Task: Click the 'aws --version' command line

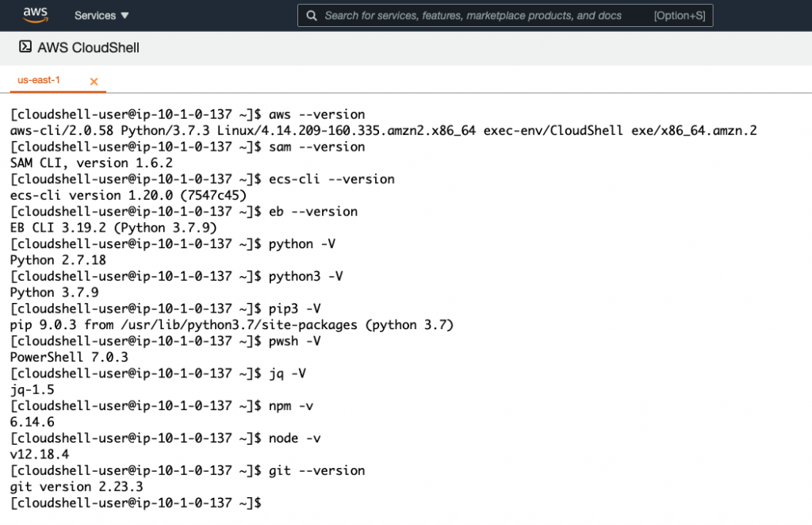Action: 187,114
